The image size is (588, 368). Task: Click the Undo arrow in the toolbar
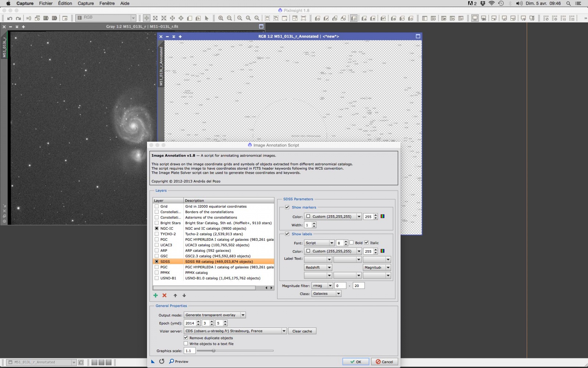coord(10,18)
